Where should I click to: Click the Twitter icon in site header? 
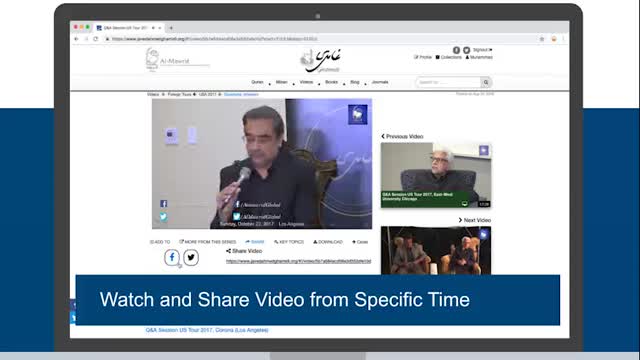[467, 50]
